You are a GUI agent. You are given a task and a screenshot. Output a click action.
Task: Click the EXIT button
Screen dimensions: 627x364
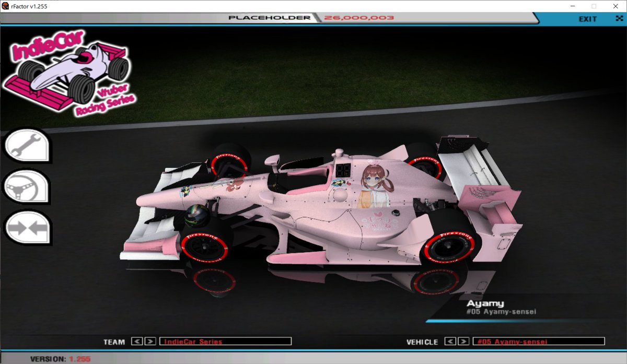click(x=588, y=19)
